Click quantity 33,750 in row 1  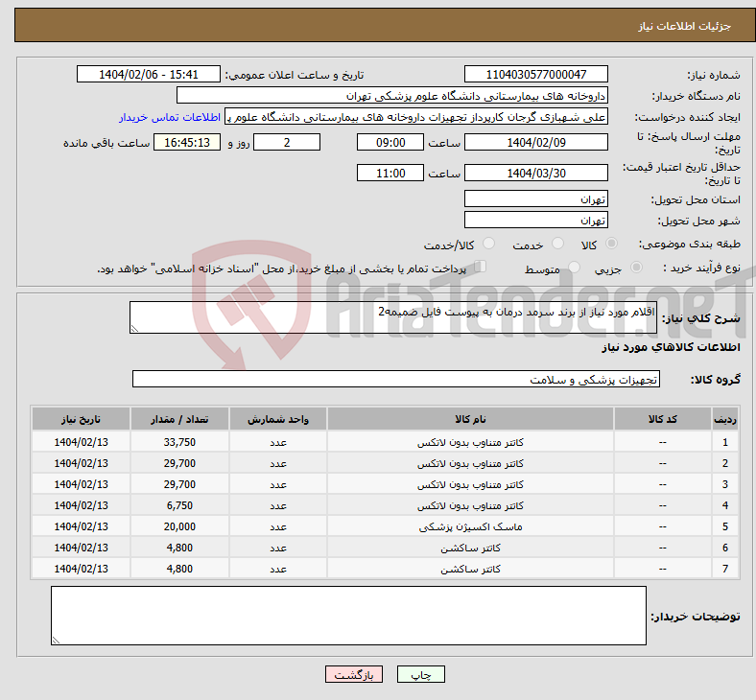tap(179, 442)
